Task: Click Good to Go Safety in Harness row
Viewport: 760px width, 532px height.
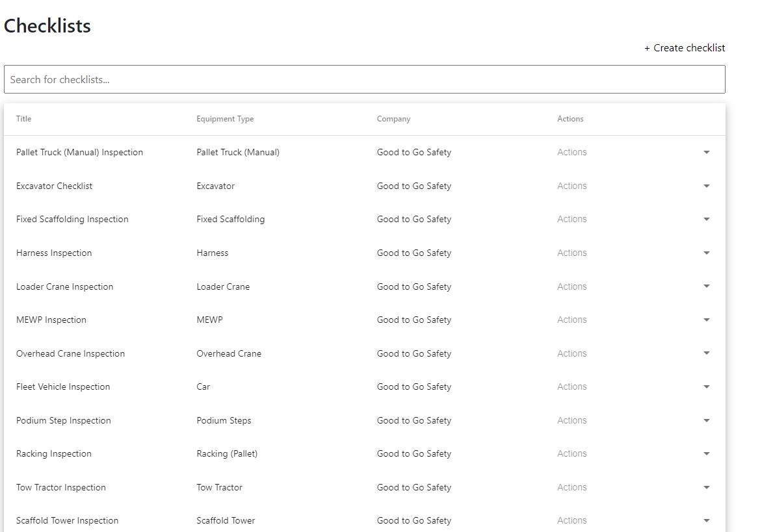Action: pos(414,253)
